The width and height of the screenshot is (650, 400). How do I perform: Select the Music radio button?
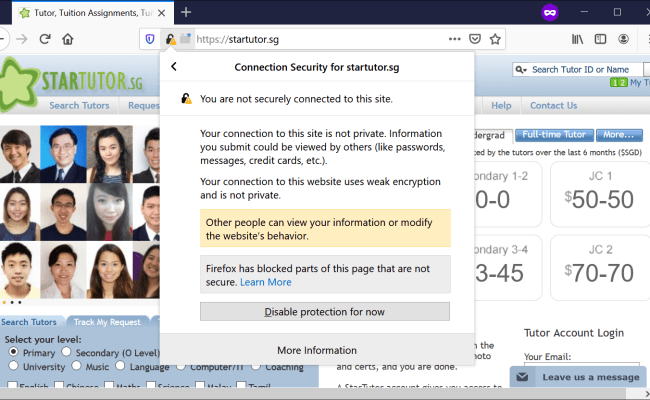pyautogui.click(x=76, y=366)
